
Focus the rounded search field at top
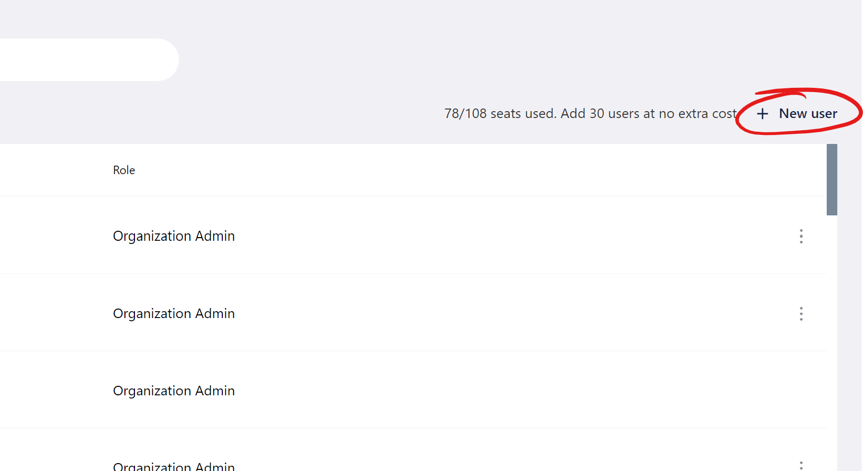[89, 60]
